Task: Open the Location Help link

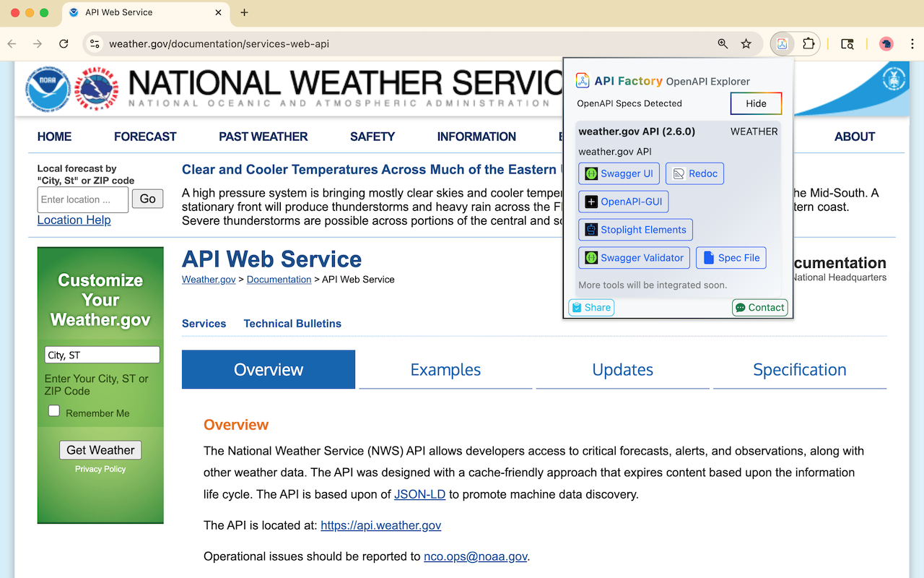Action: tap(74, 220)
